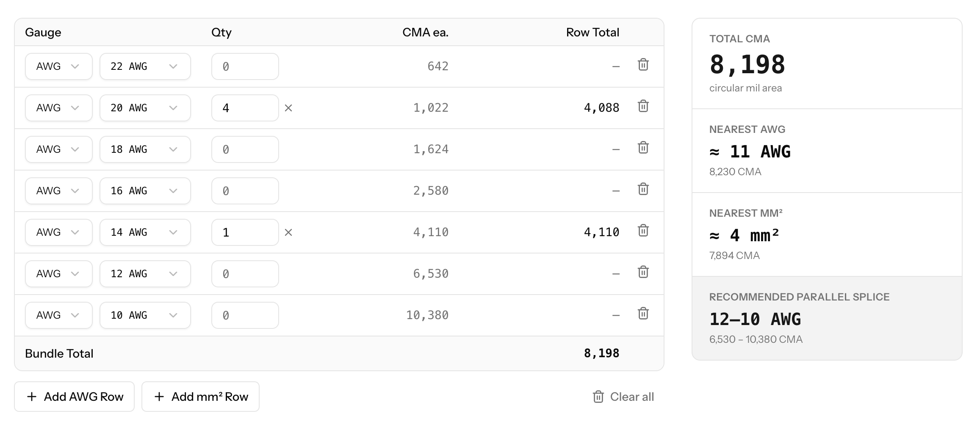Click the trash icon next to Clear all
The height and width of the screenshot is (430, 980).
click(x=598, y=397)
